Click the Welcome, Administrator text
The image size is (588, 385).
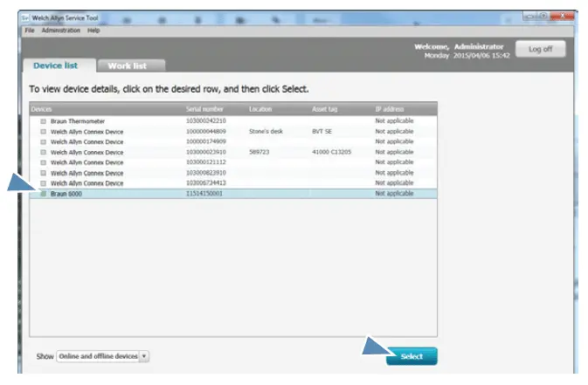[x=459, y=47]
